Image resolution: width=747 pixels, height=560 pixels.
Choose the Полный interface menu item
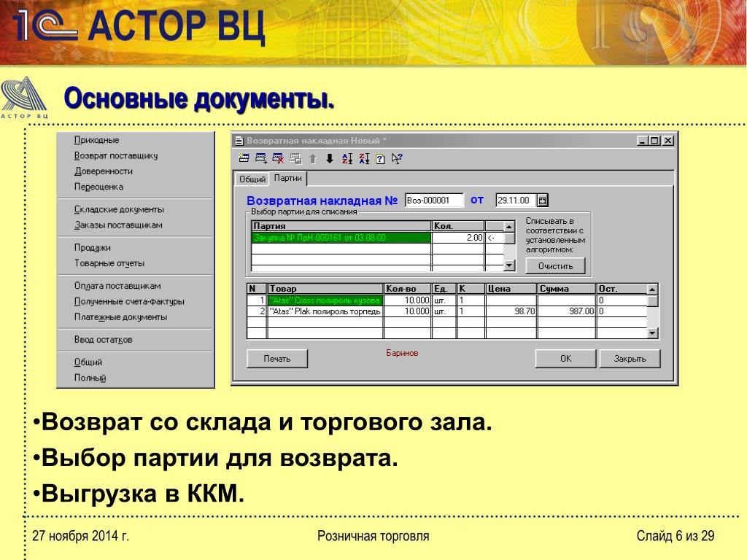coord(90,378)
